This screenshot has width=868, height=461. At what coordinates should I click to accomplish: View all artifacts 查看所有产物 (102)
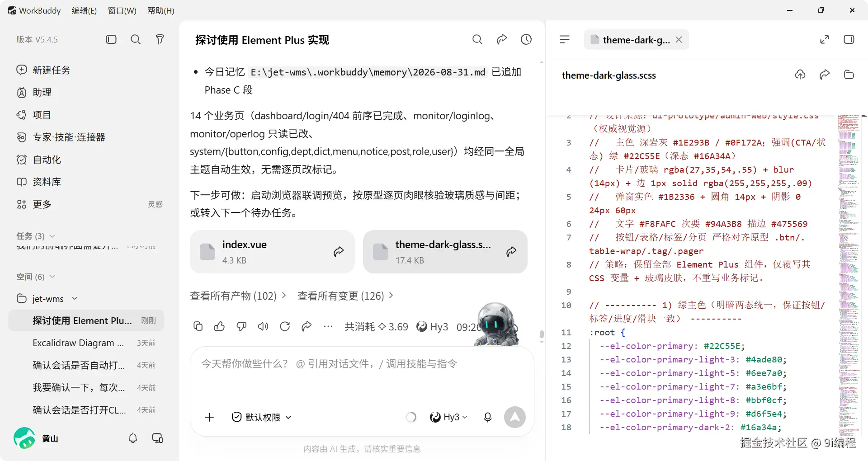click(238, 296)
